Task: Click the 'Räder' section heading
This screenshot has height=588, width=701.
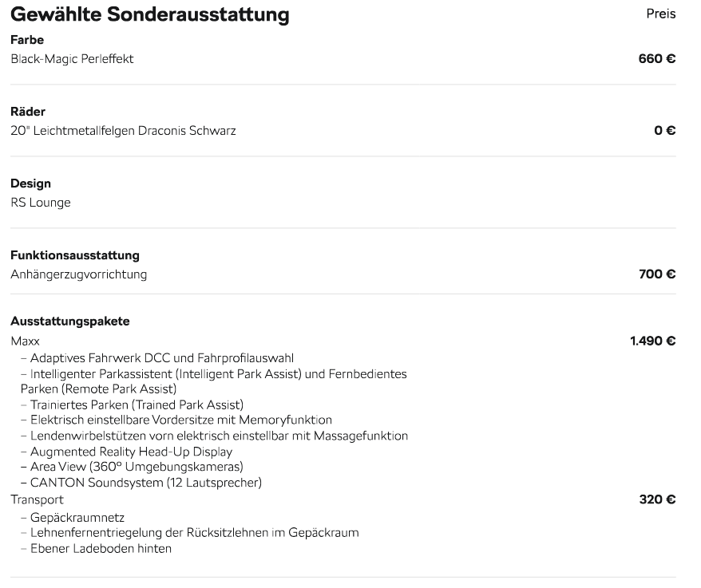Action: [28, 112]
